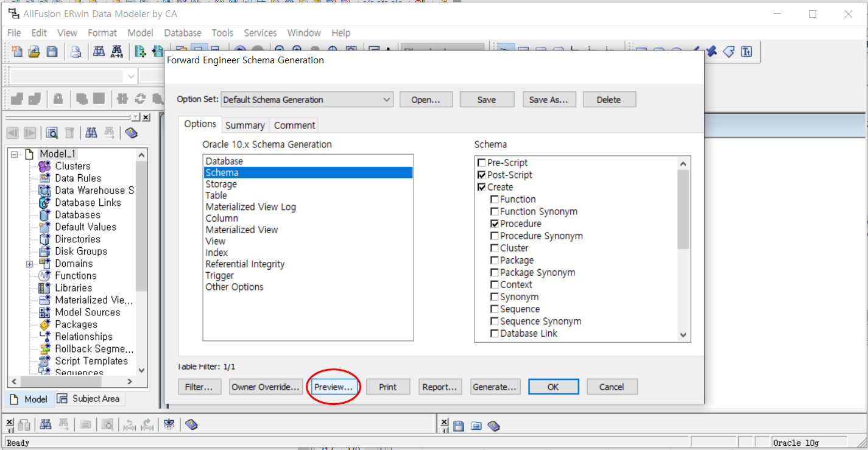Click the Filter... button

(x=199, y=387)
